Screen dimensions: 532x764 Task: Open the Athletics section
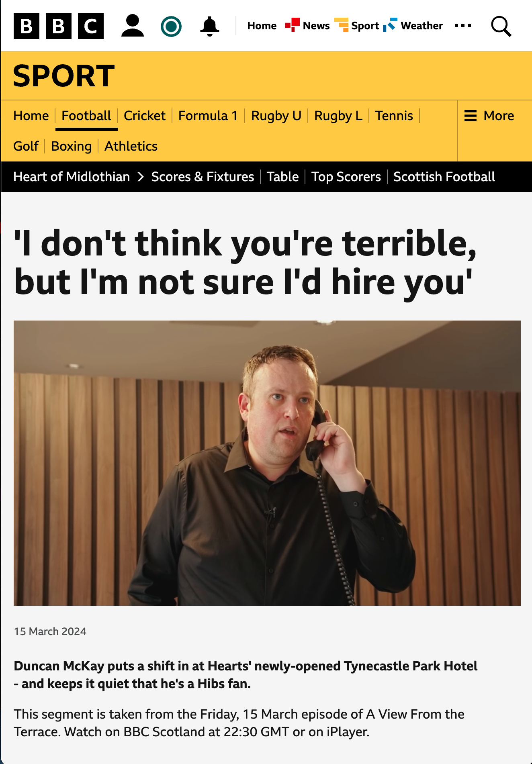[131, 146]
